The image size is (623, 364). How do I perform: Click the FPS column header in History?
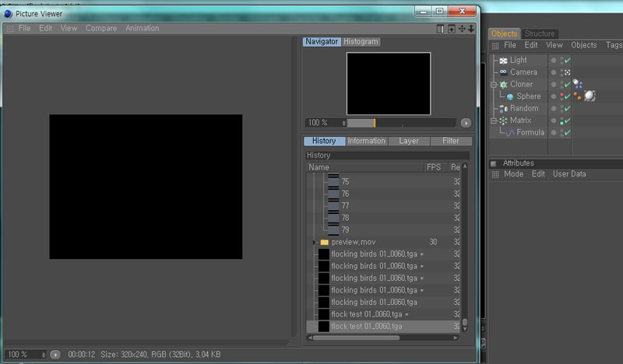[x=435, y=167]
